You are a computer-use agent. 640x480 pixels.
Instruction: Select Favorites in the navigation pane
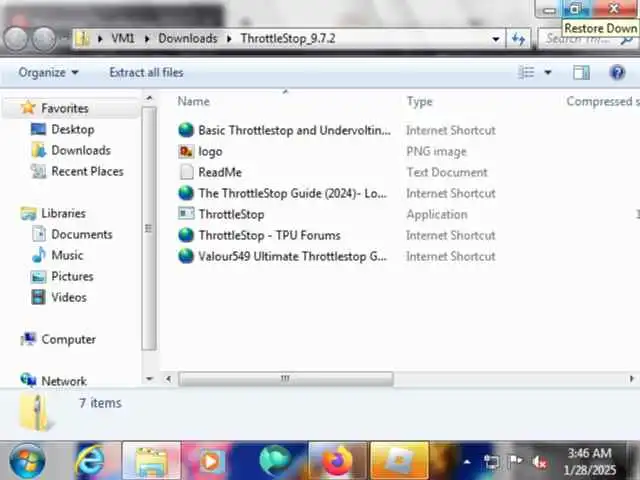[x=64, y=109]
